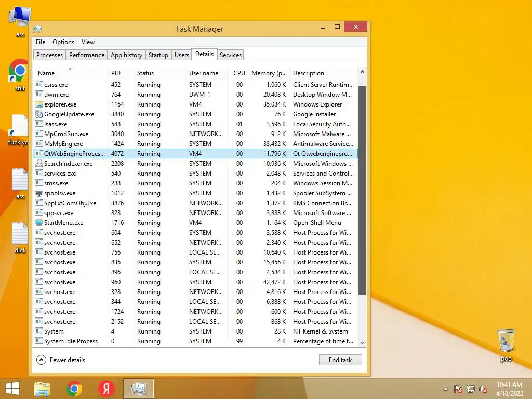Viewport: 532px width, 399px height.
Task: Click the network status tray icon
Action: point(471,389)
